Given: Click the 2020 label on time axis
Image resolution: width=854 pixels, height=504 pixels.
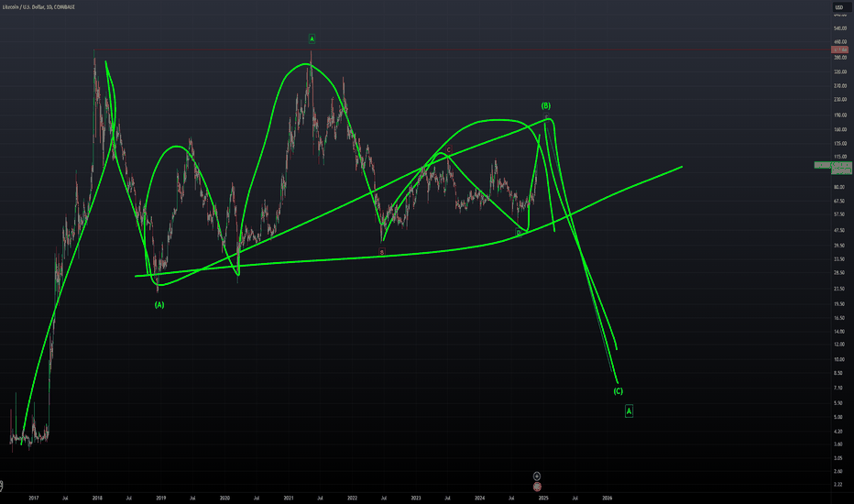Looking at the screenshot, I should click(224, 498).
